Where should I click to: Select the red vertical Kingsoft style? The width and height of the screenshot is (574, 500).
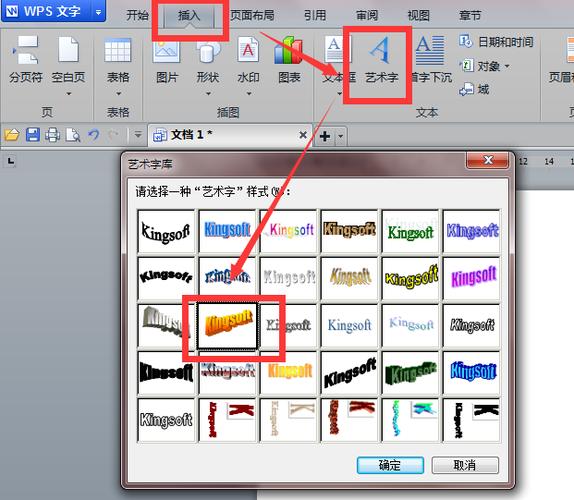227,420
